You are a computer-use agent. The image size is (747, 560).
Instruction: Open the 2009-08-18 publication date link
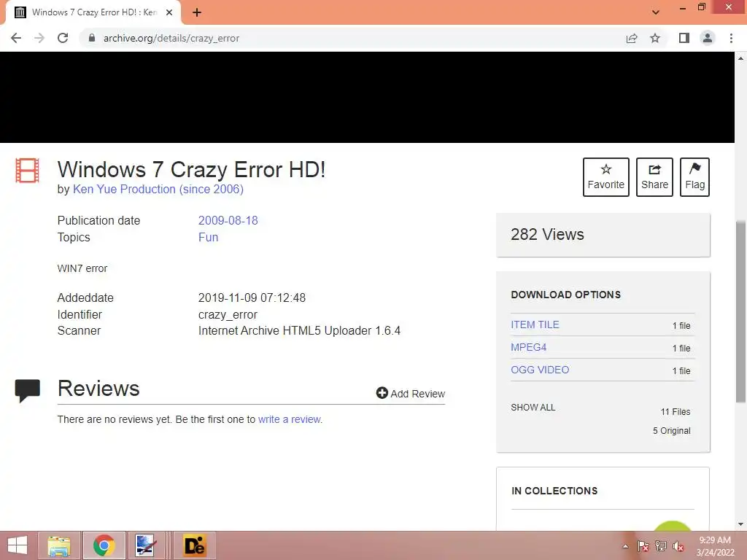point(228,220)
